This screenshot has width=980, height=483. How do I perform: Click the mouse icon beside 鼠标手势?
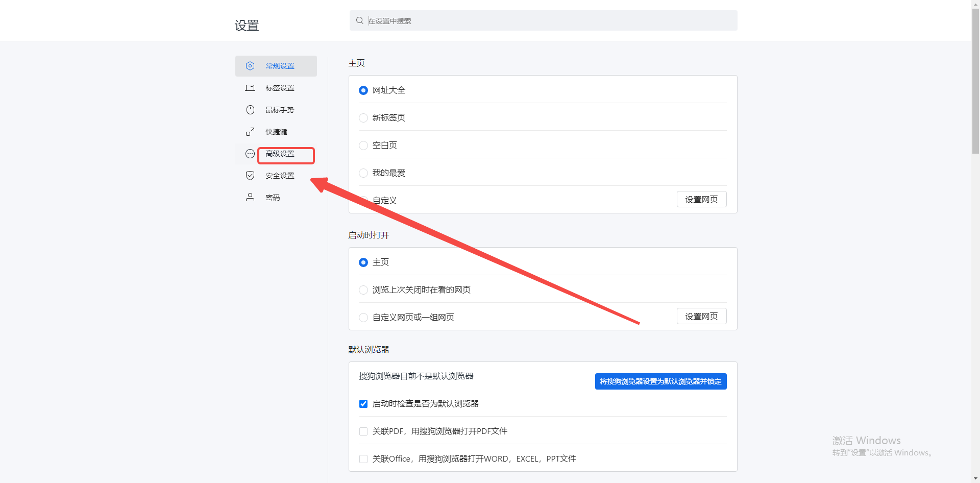coord(250,109)
